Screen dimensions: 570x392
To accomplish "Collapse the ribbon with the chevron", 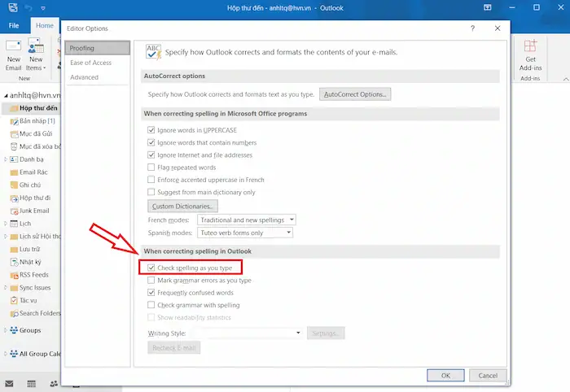I will coord(566,78).
